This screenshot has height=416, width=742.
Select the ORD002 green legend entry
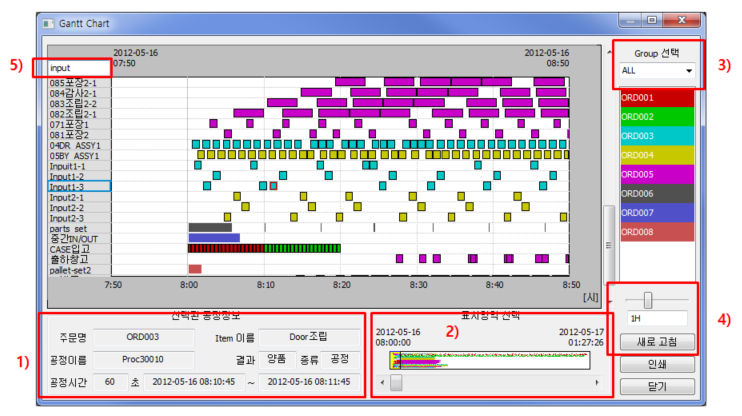pos(656,118)
